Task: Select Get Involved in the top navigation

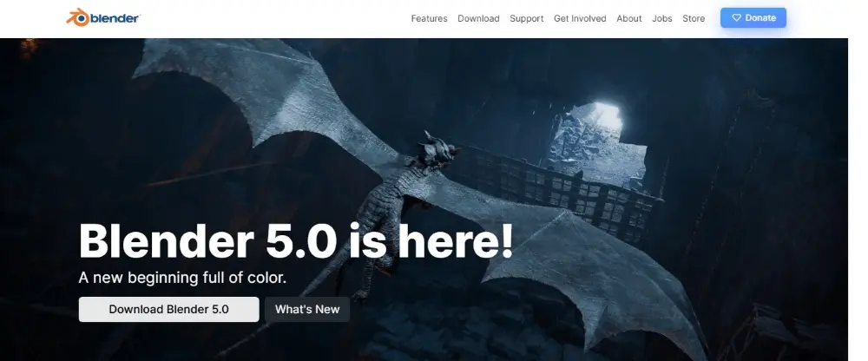Action: point(580,18)
